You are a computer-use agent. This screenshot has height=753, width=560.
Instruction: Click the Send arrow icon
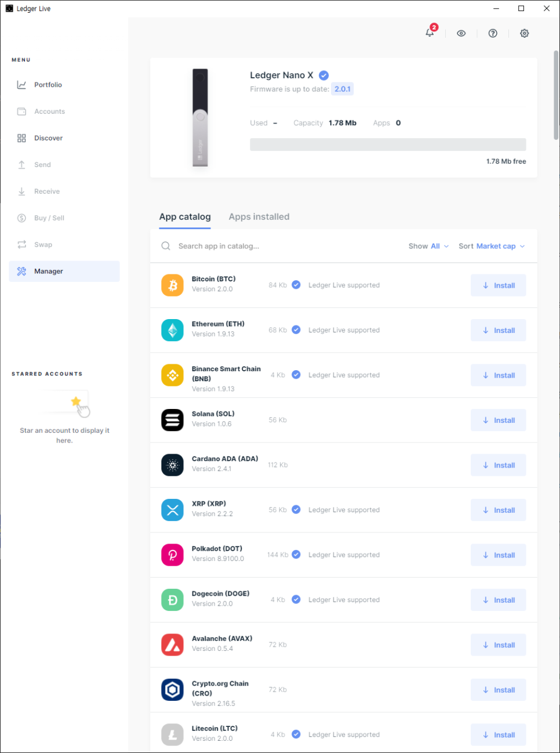(21, 165)
